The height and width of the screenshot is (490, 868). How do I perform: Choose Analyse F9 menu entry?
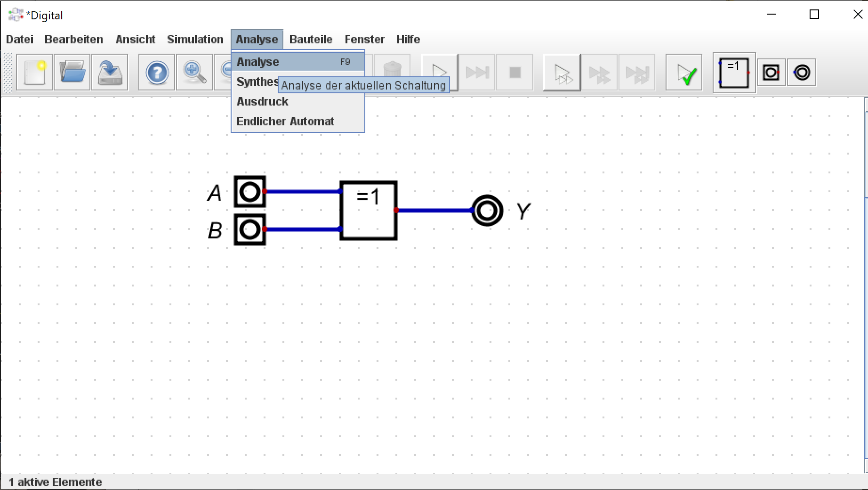298,62
